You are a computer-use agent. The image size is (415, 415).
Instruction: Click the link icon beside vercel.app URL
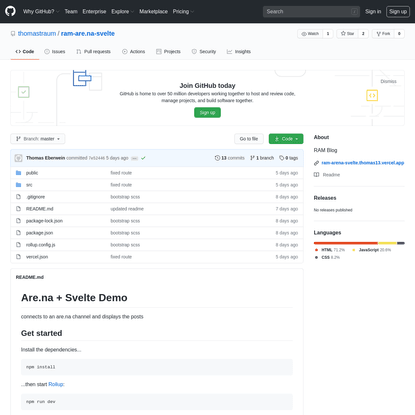coord(316,163)
